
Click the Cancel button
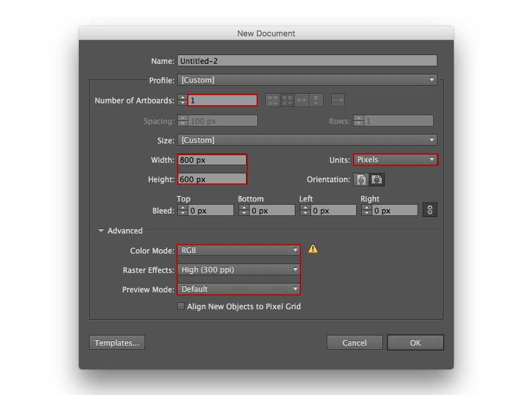tap(354, 342)
